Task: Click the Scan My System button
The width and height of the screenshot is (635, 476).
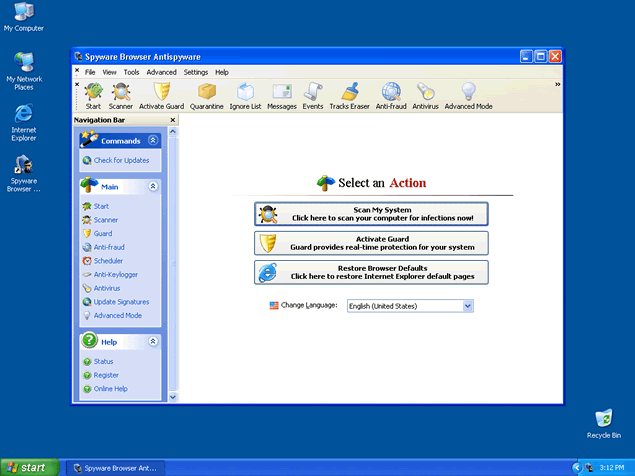Action: [x=371, y=213]
